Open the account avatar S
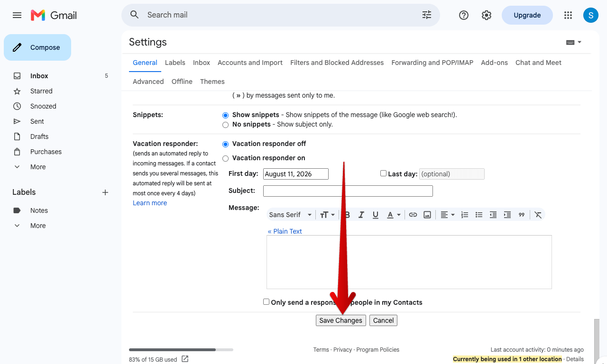Image resolution: width=607 pixels, height=364 pixels. click(590, 15)
